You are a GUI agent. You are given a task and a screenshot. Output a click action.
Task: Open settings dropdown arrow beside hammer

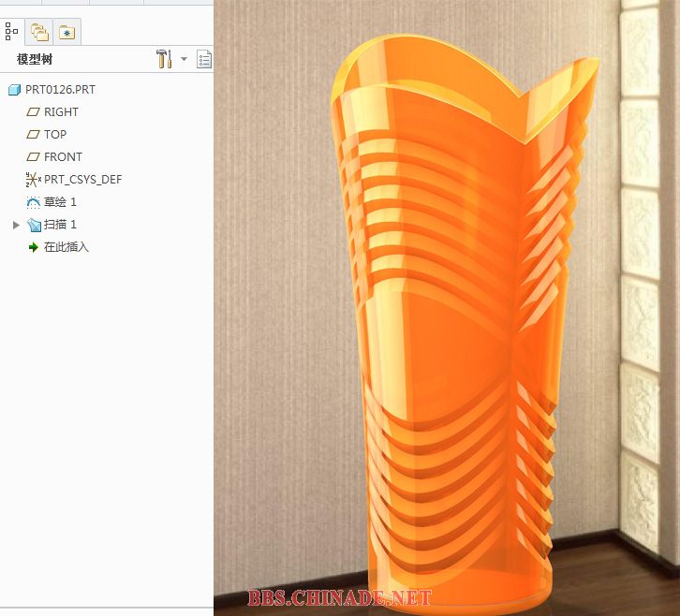tap(184, 59)
